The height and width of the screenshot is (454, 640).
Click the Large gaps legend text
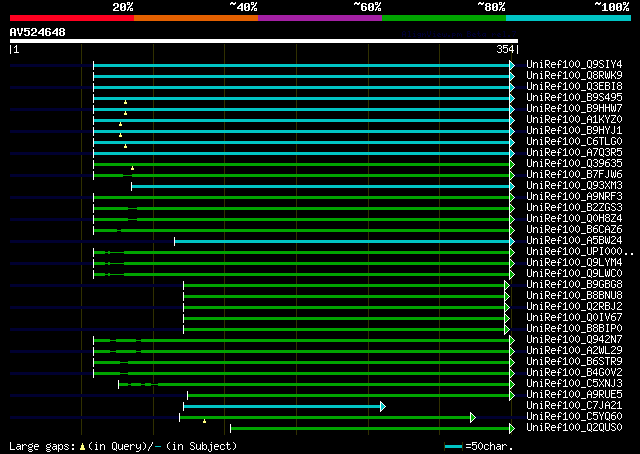click(x=123, y=446)
